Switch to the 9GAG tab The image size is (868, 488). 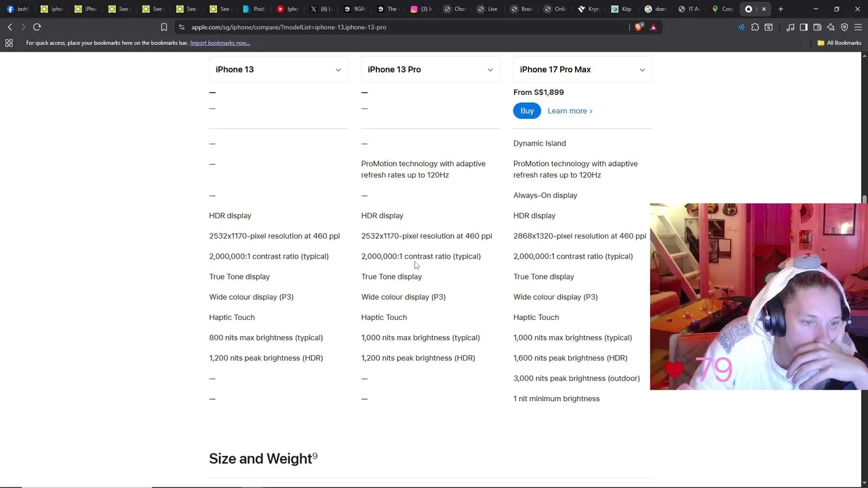(355, 9)
